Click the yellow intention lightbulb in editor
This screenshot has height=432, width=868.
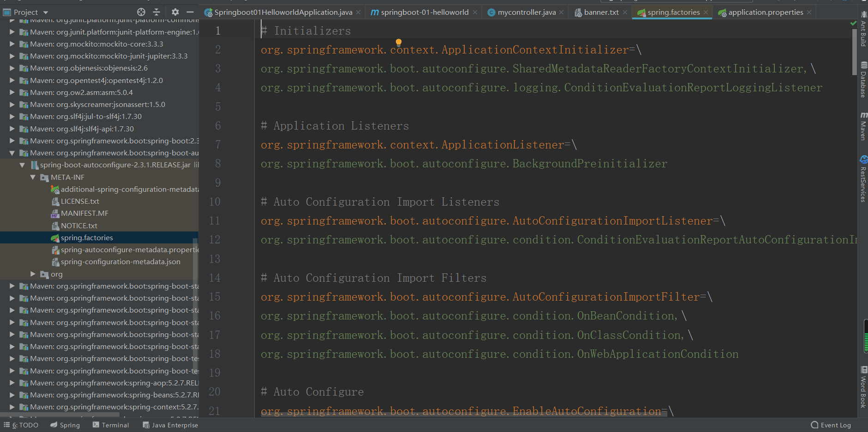click(399, 42)
